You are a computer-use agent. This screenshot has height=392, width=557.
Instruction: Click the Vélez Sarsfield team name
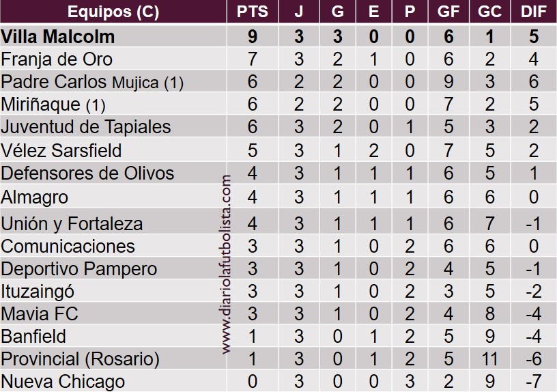(x=61, y=150)
